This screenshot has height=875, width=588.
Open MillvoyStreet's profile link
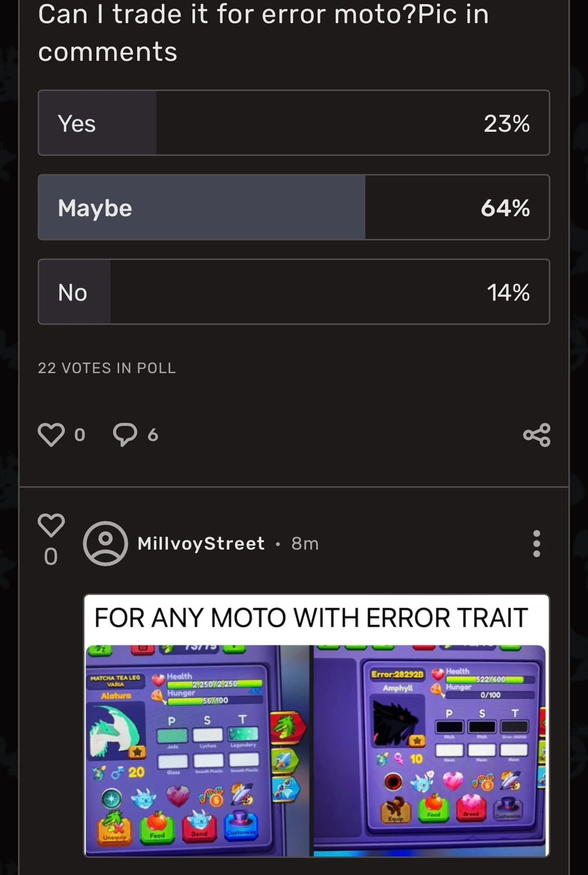[x=201, y=544]
